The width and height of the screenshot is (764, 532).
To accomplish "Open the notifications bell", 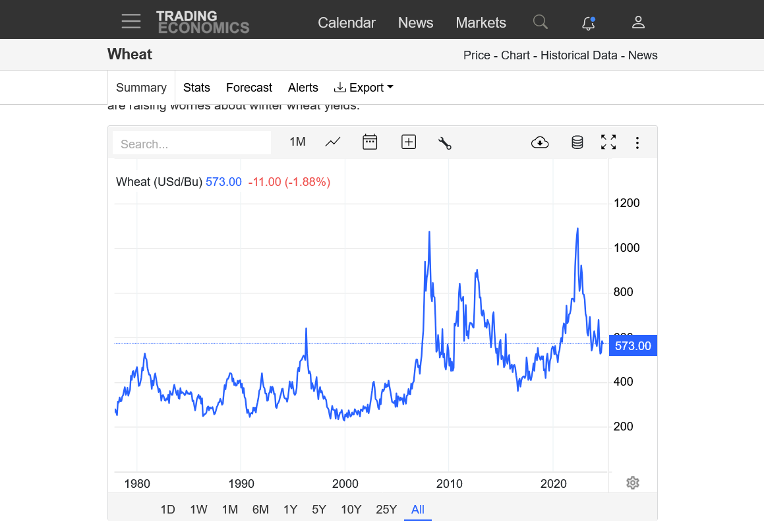I will click(588, 23).
